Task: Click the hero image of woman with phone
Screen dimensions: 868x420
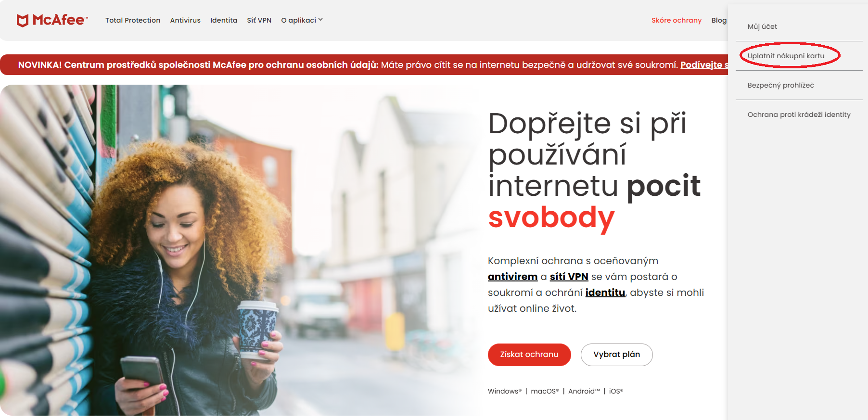Action: (241, 250)
